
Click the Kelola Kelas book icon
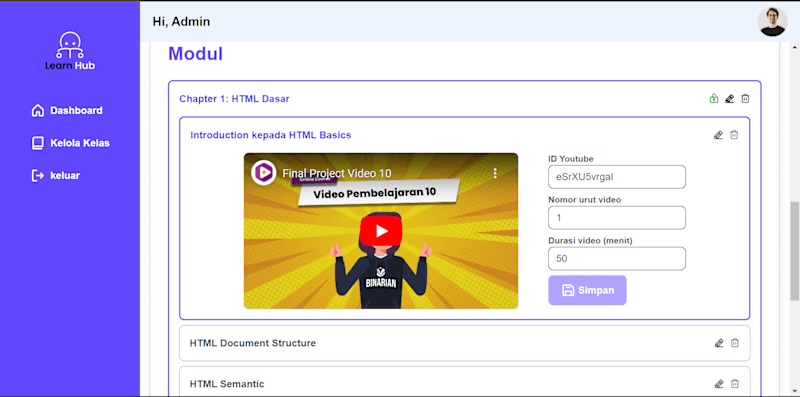tap(38, 143)
